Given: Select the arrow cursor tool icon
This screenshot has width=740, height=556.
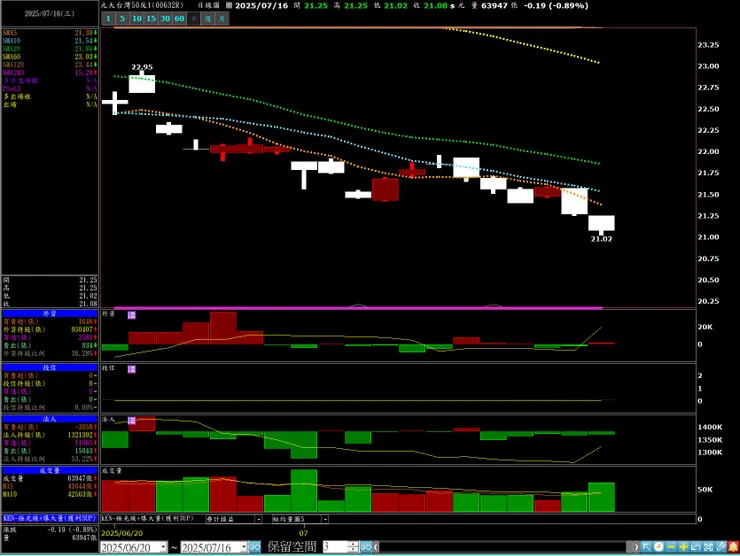Looking at the screenshot, I should coord(647,547).
